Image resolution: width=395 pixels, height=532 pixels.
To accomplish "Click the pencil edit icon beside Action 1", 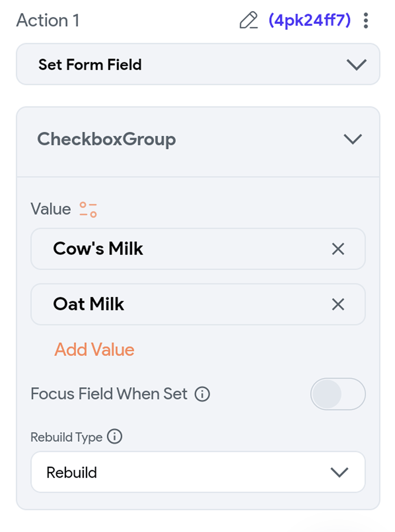I will click(248, 20).
